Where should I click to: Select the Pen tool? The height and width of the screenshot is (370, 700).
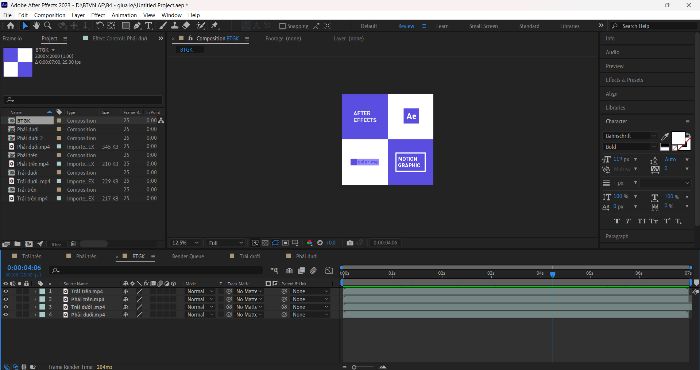point(138,26)
